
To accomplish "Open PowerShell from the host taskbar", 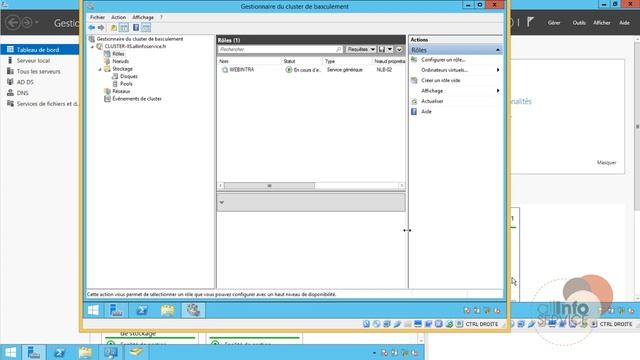I will coord(59,352).
